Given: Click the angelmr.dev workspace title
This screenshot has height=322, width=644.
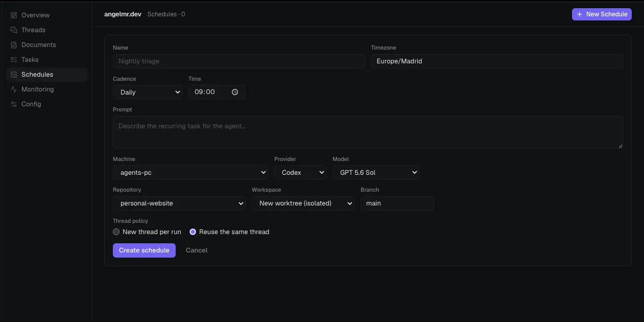Looking at the screenshot, I should [x=123, y=14].
